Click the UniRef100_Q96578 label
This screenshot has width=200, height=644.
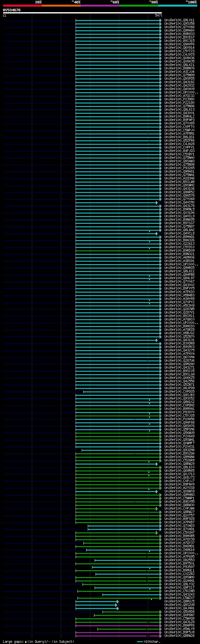(x=179, y=195)
